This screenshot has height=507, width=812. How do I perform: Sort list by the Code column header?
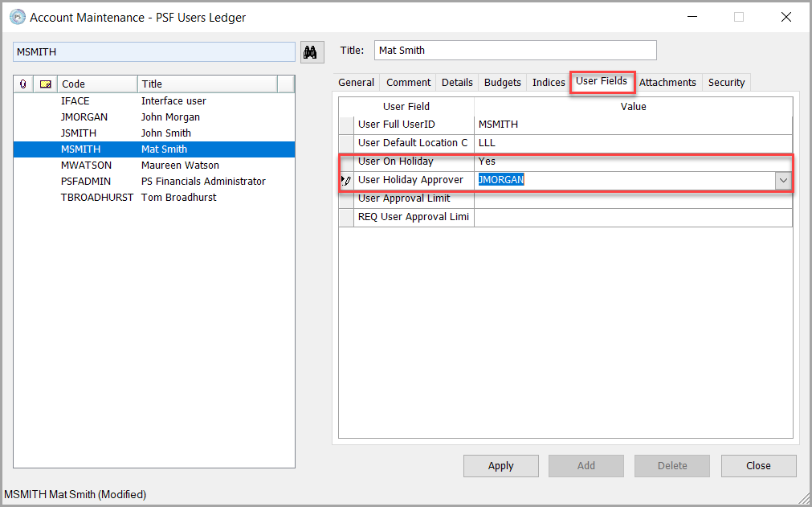[x=96, y=84]
